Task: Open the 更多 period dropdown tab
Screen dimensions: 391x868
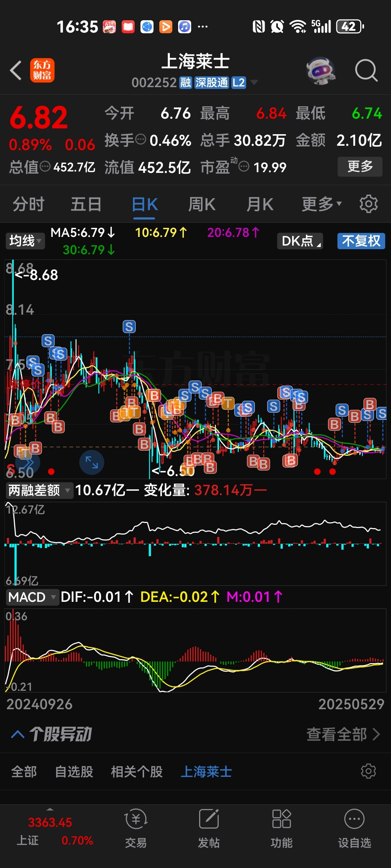Action: [322, 204]
